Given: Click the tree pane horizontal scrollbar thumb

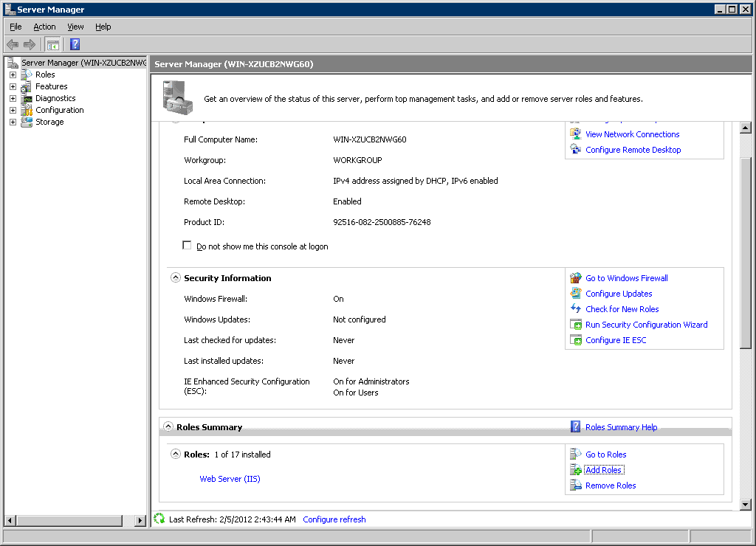Looking at the screenshot, I should [69, 520].
